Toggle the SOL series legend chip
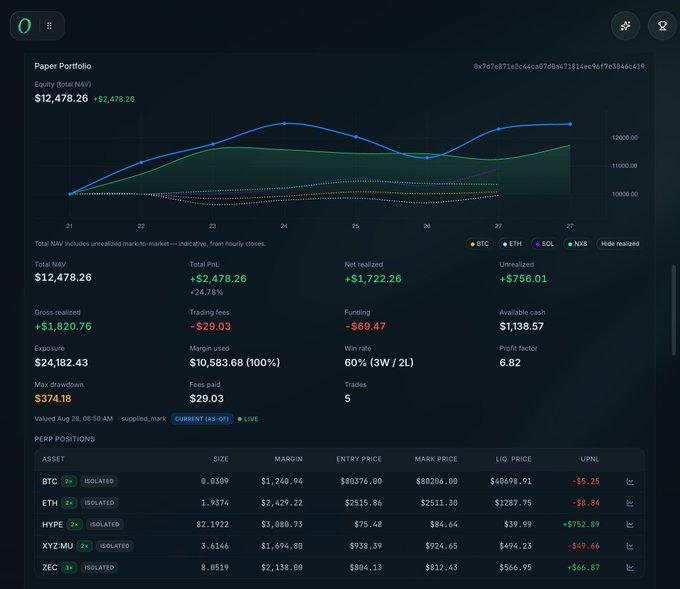The height and width of the screenshot is (589, 680). pos(545,244)
